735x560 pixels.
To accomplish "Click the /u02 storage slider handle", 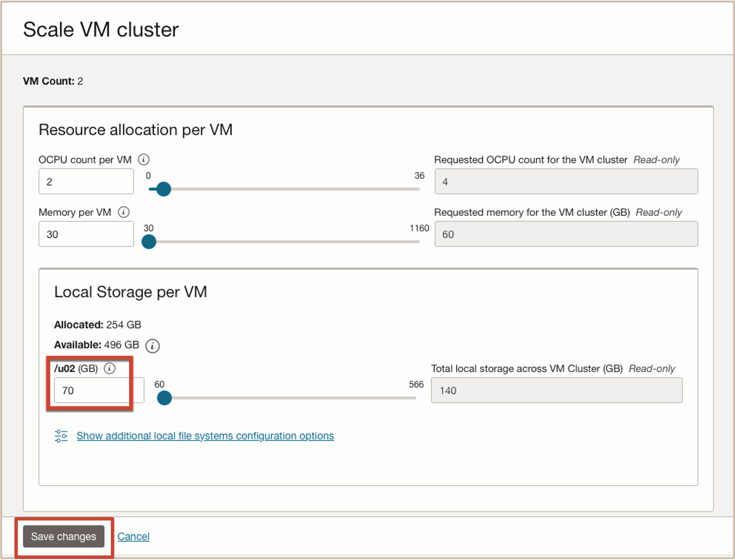I will (164, 398).
